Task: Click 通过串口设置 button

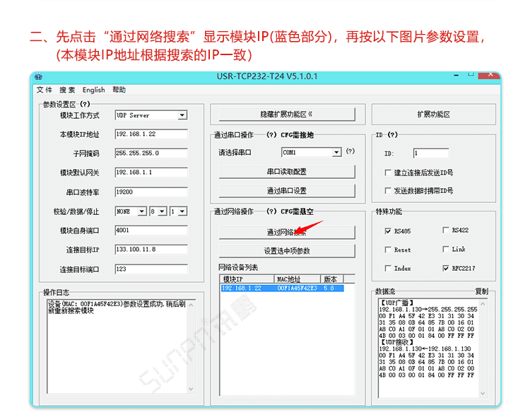Action: [287, 191]
